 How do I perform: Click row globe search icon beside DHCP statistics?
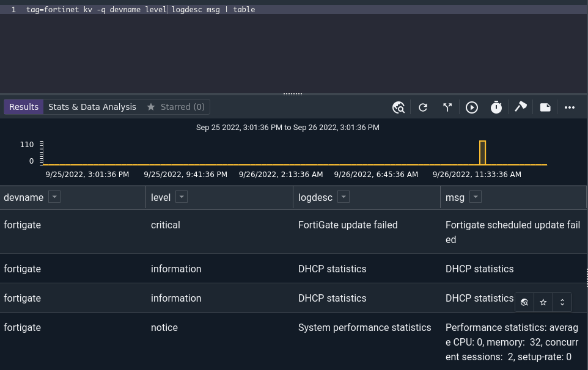(524, 302)
